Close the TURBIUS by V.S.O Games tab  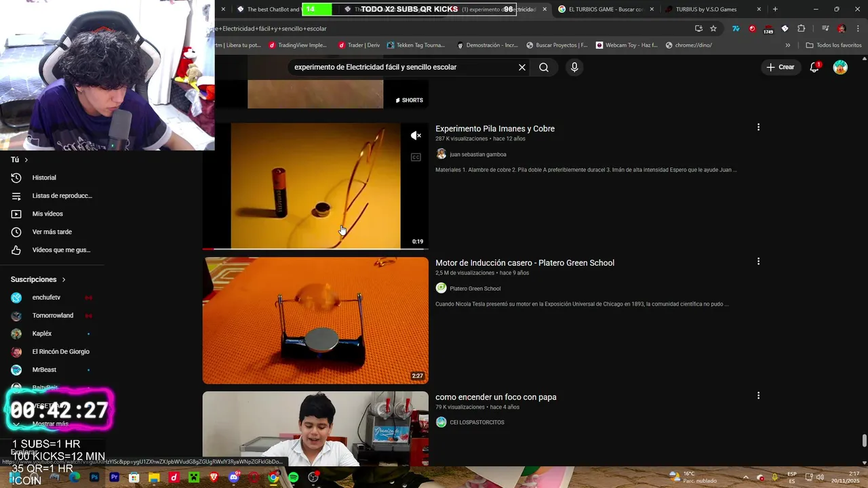pyautogui.click(x=759, y=9)
